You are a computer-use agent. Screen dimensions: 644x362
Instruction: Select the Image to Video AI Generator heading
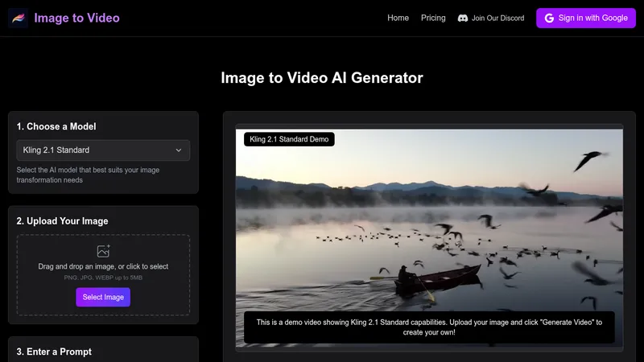tap(322, 78)
